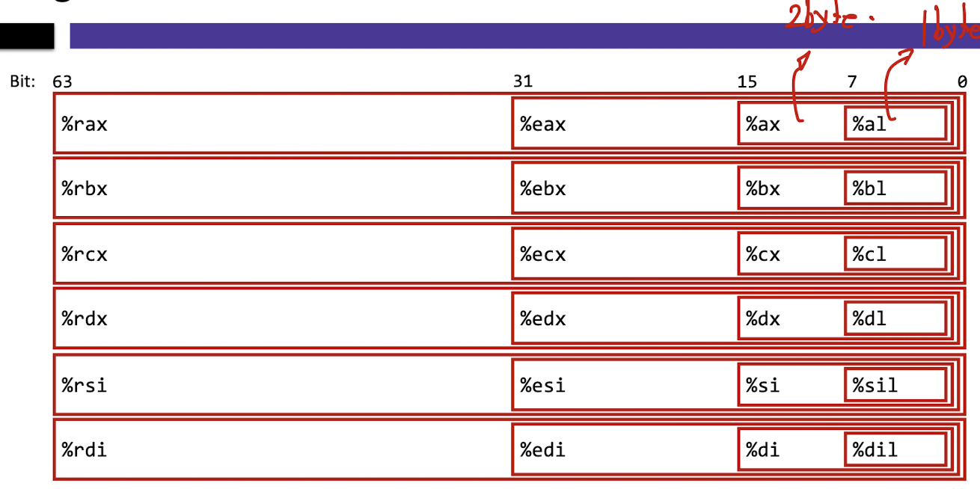
Task: Click the %cl byte register box
Action: (896, 253)
